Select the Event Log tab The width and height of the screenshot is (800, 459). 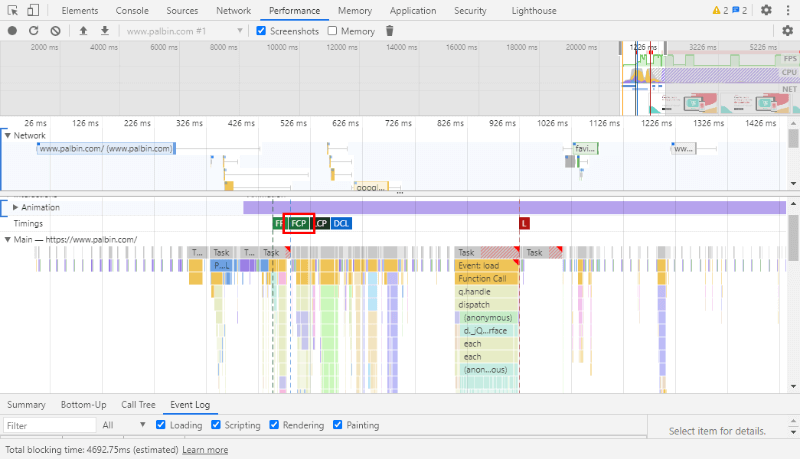click(x=190, y=404)
